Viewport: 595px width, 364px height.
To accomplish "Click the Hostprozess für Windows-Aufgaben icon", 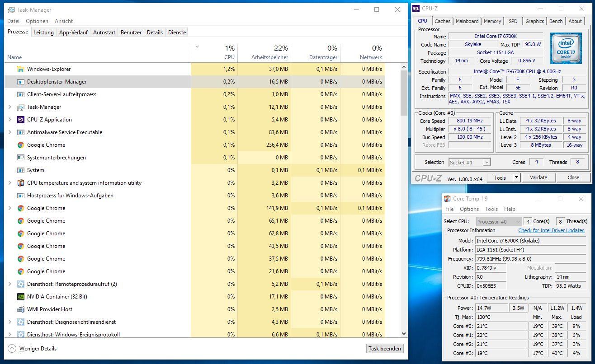I will click(x=20, y=196).
